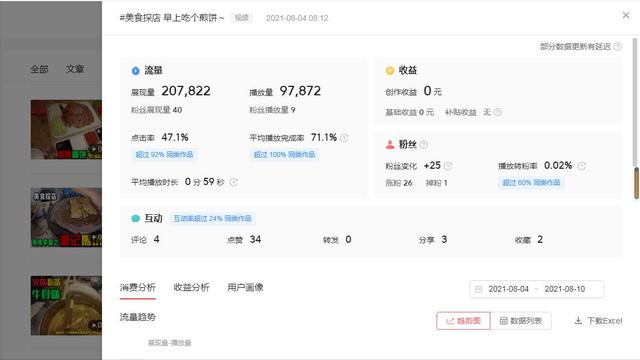Click the 流量趋势 heading
This screenshot has height=360, width=640.
138,317
